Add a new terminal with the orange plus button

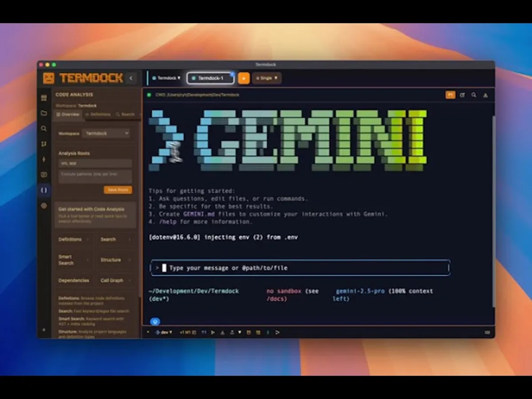pos(244,78)
